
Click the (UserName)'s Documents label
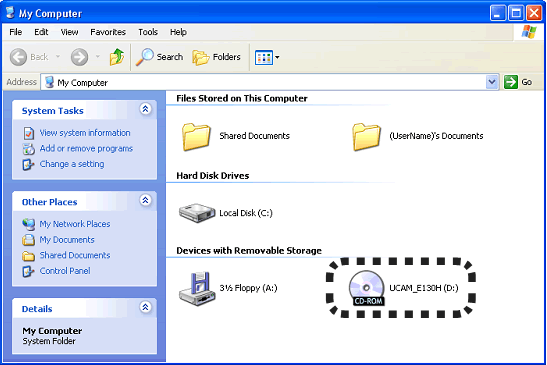pos(436,136)
